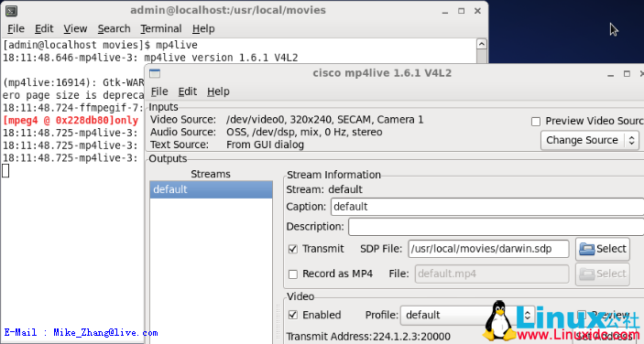Click red mpeg4 @ 0x228db80 terminal line

[x=71, y=120]
